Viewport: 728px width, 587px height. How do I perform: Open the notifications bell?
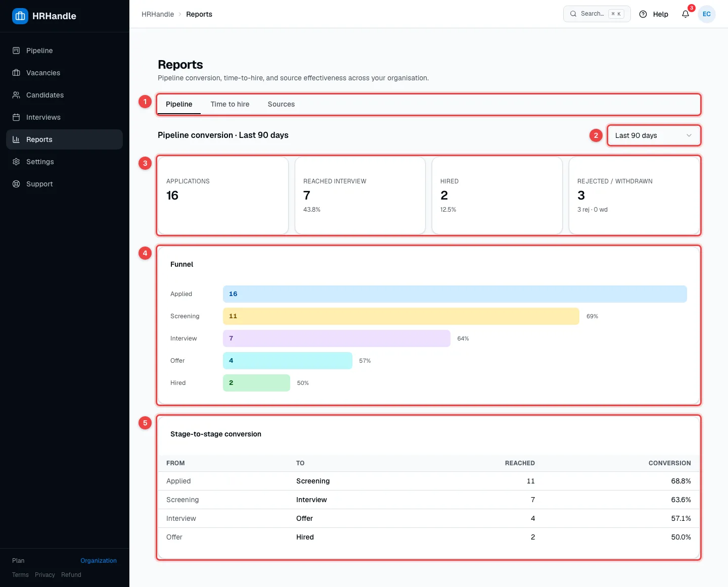[686, 14]
